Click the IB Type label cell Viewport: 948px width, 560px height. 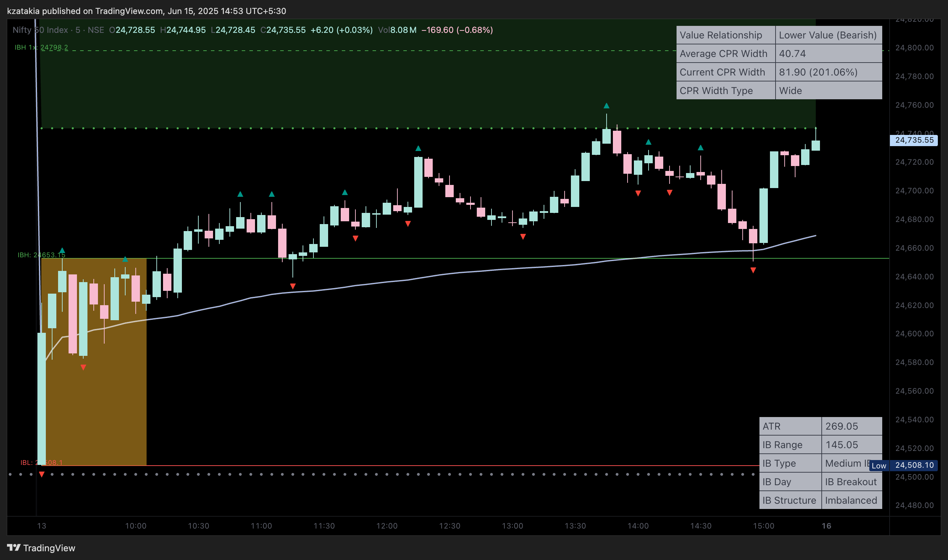point(790,463)
